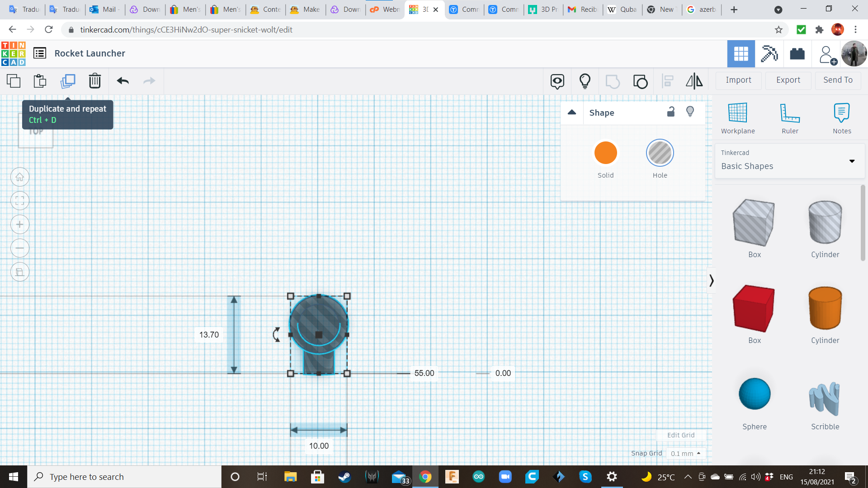Set shape to Hole
868x488 pixels.
tap(660, 153)
